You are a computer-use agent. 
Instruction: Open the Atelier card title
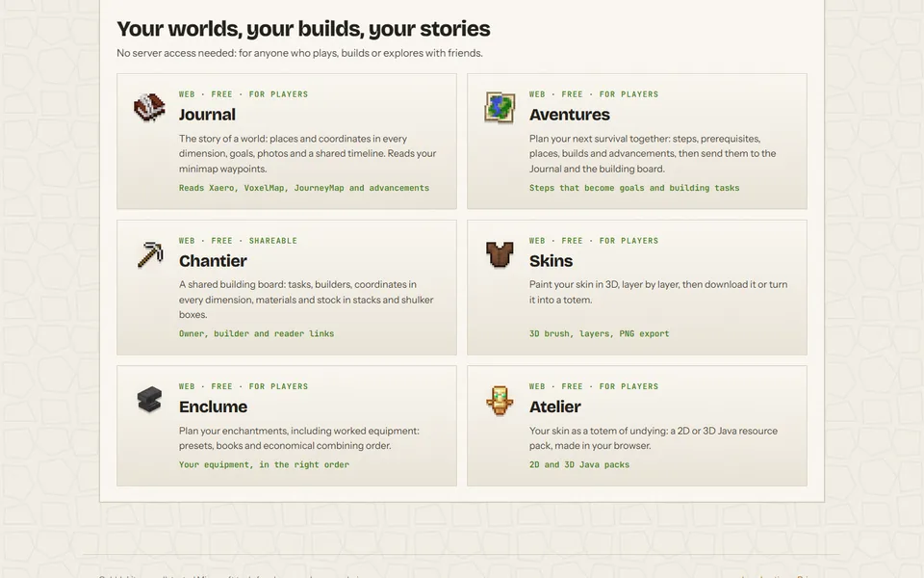[x=554, y=407]
